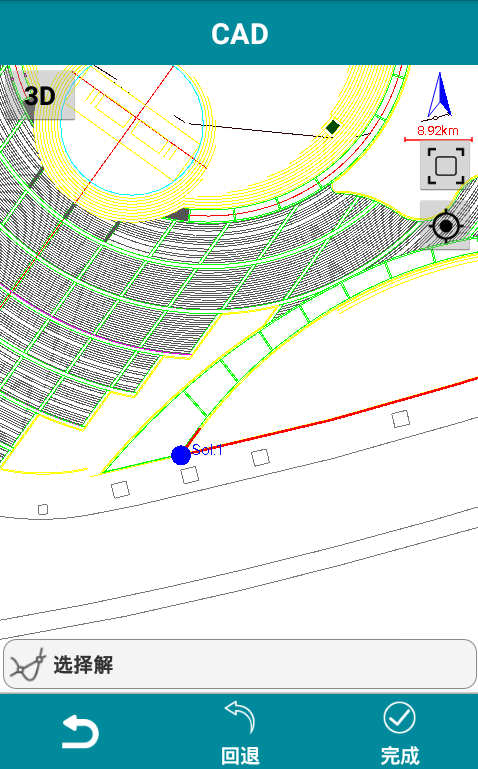Tap the cyan circle outline
The height and width of the screenshot is (769, 478).
pos(132,130)
